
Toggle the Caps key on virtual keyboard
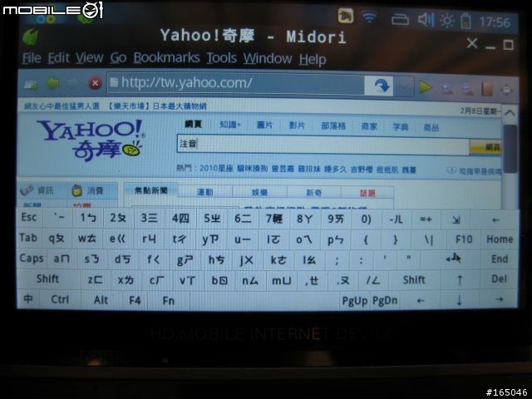(x=32, y=259)
